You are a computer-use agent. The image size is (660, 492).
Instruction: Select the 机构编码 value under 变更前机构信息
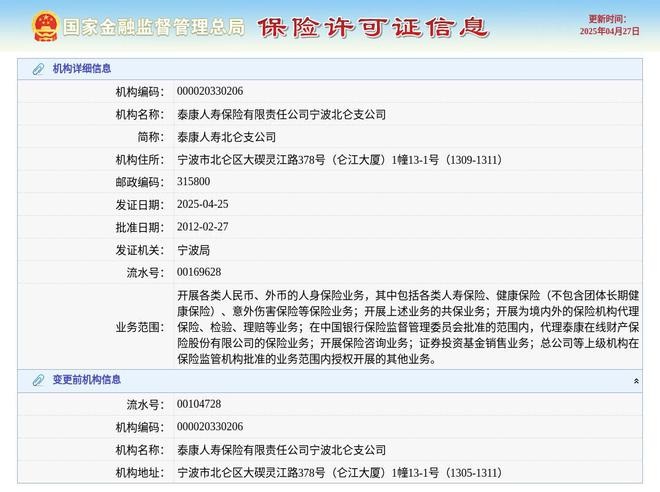(x=210, y=427)
